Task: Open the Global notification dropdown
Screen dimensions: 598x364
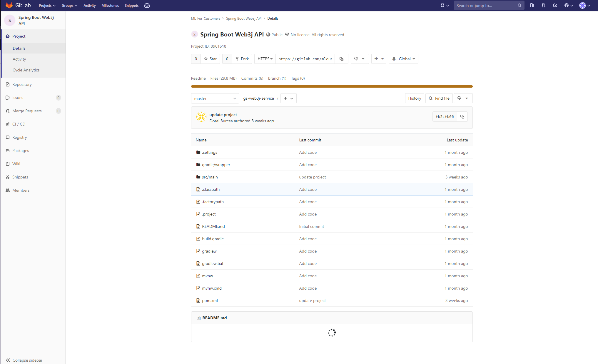Action: pos(403,59)
